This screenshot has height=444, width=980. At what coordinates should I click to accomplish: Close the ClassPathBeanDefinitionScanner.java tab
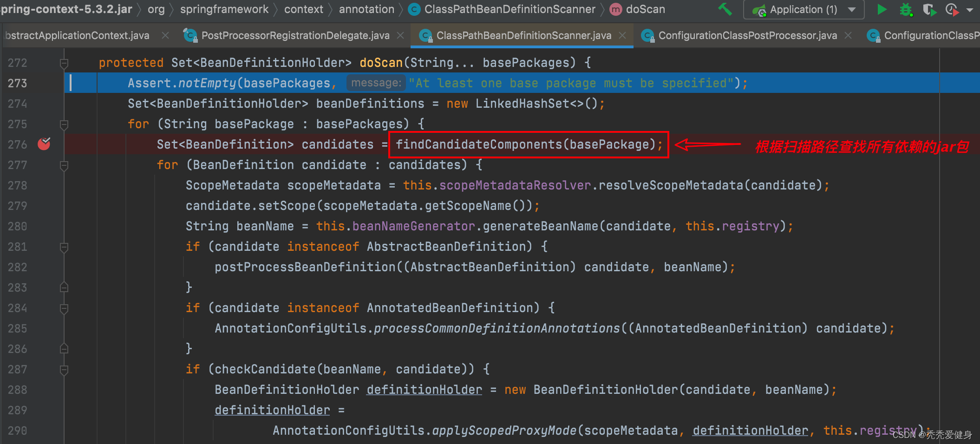(x=622, y=35)
